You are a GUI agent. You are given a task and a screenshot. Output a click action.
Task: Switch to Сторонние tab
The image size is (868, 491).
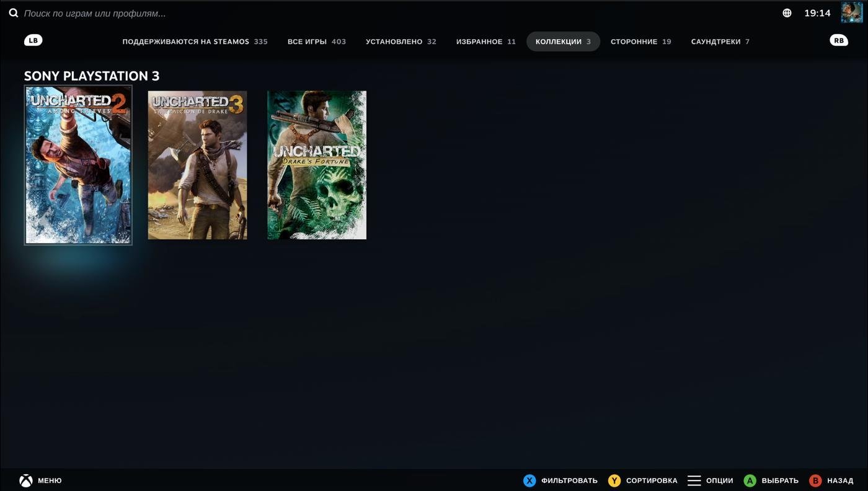(x=641, y=42)
